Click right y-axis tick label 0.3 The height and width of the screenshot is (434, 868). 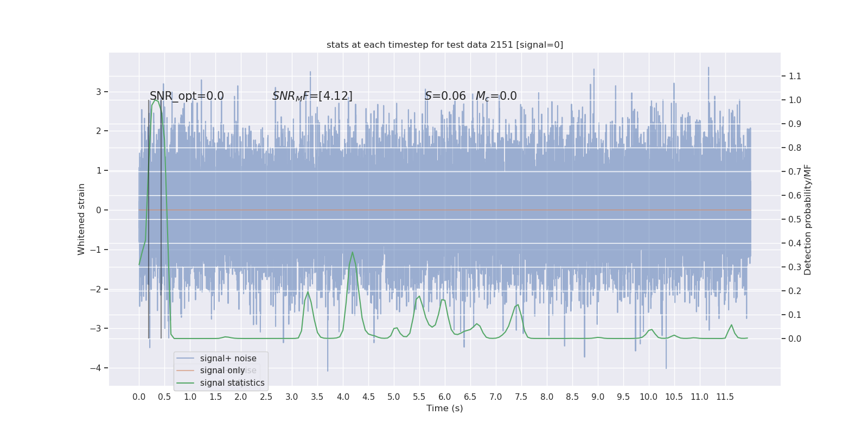795,267
